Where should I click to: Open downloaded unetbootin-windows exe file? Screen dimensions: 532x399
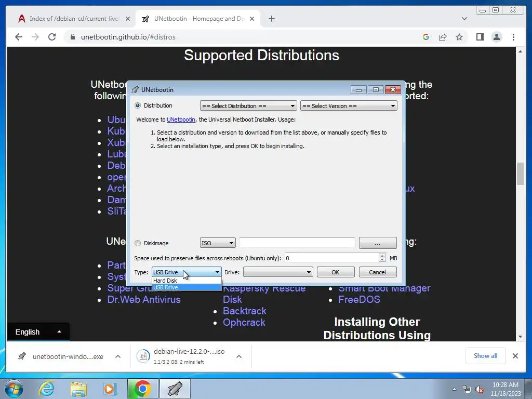point(62,356)
